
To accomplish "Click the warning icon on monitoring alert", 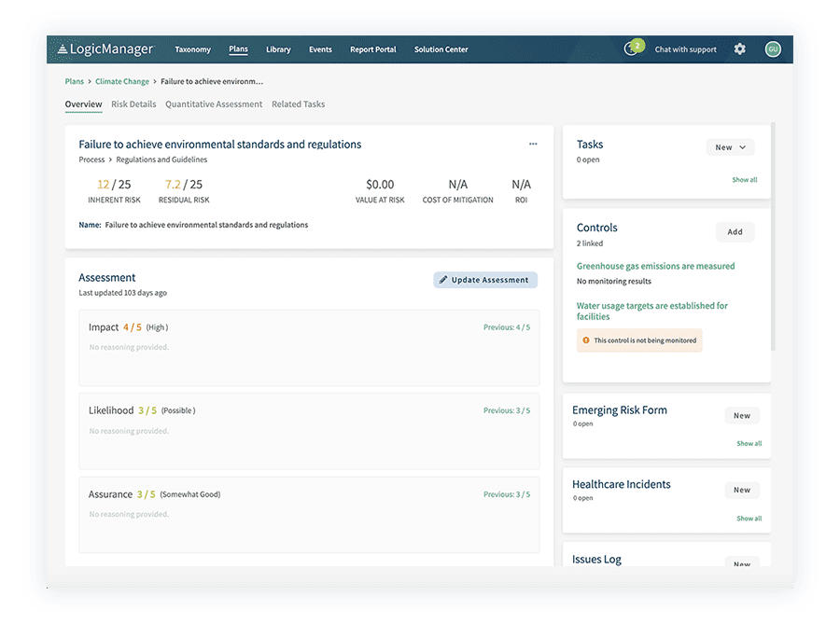I will coord(585,340).
